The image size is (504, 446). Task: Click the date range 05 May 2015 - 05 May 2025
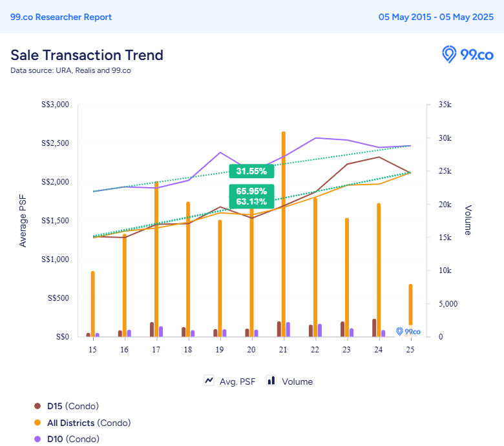(x=436, y=17)
